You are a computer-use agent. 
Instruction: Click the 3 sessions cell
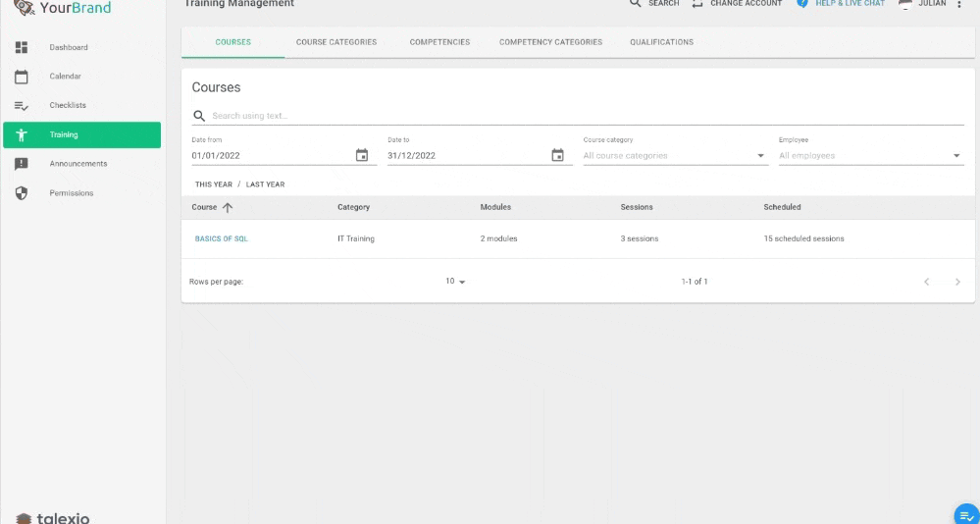pyautogui.click(x=640, y=238)
